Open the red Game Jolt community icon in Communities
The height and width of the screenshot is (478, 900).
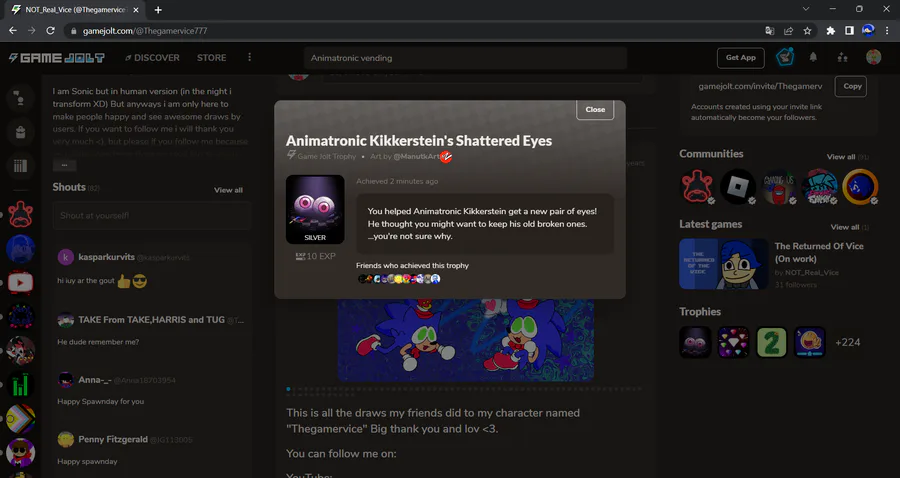click(697, 186)
